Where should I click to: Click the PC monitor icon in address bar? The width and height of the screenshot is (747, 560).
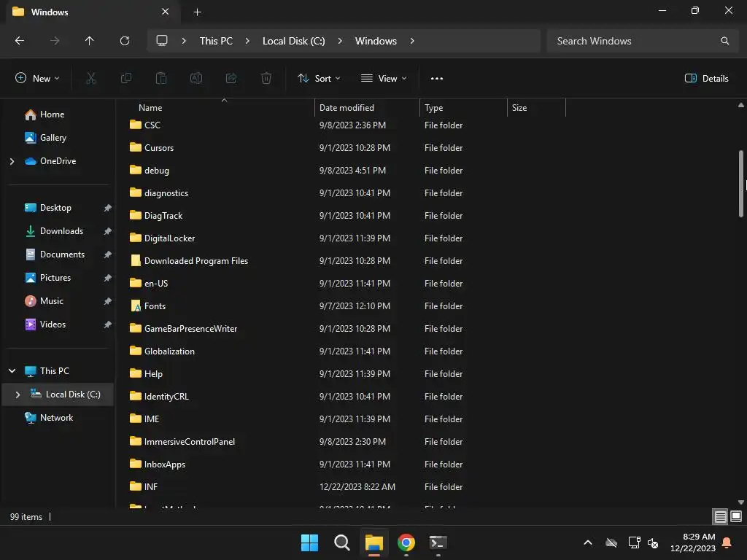pyautogui.click(x=162, y=41)
